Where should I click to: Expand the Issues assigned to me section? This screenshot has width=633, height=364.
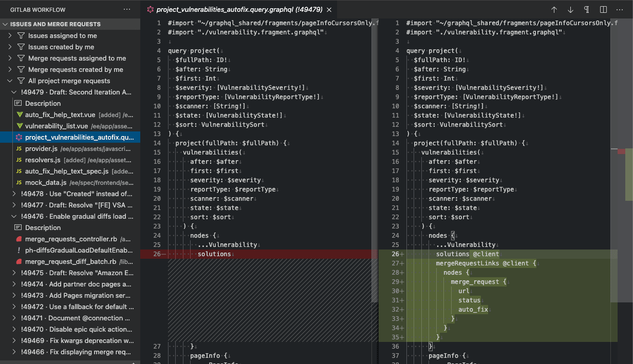click(x=11, y=35)
